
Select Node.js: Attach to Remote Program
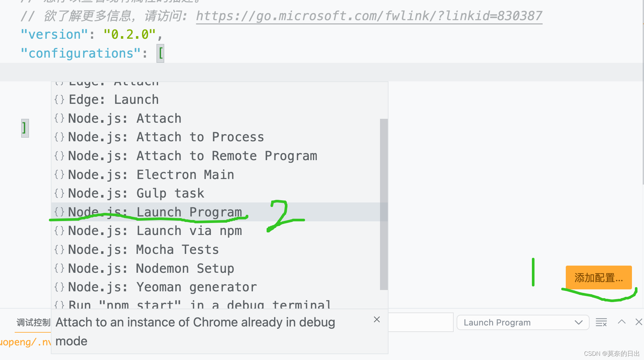click(x=192, y=156)
